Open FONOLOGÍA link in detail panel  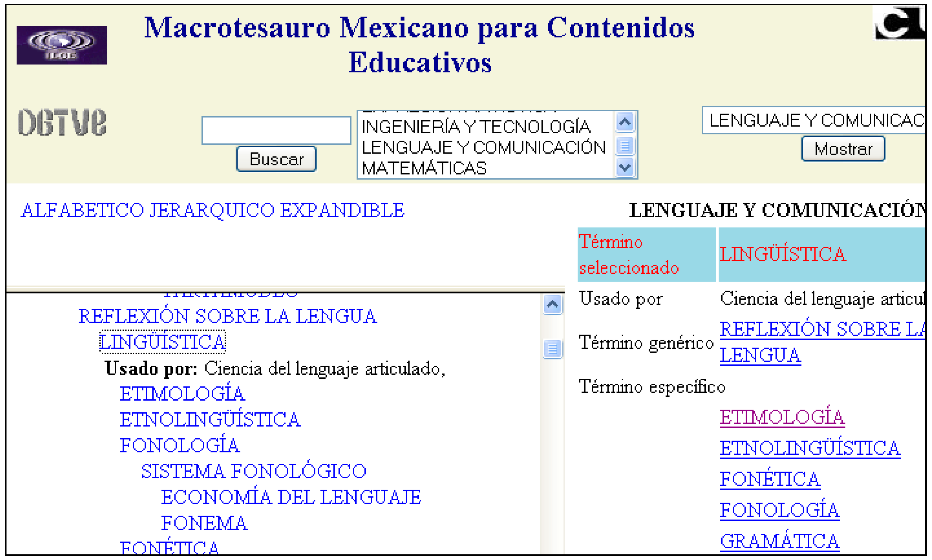coord(780,510)
